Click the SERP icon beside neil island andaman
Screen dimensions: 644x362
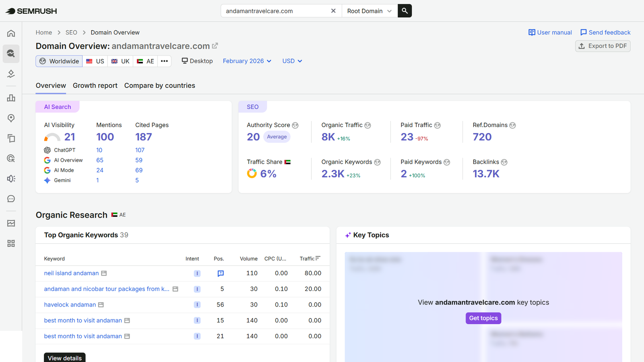pyautogui.click(x=104, y=273)
